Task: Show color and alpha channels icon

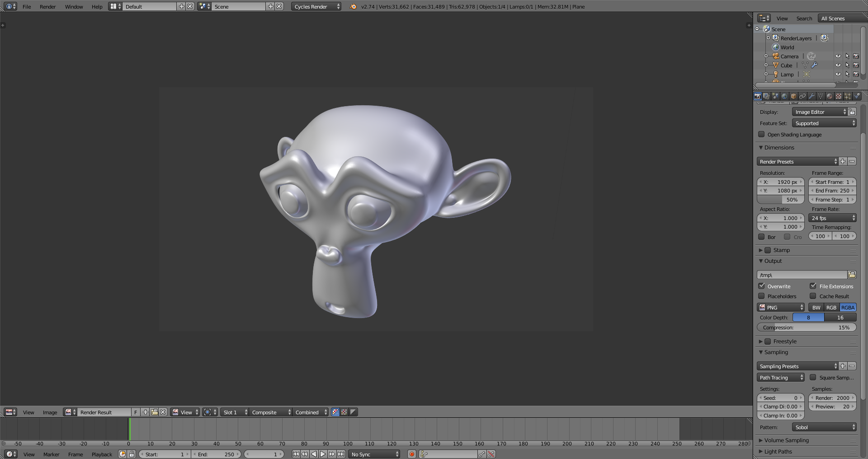Action: point(335,412)
